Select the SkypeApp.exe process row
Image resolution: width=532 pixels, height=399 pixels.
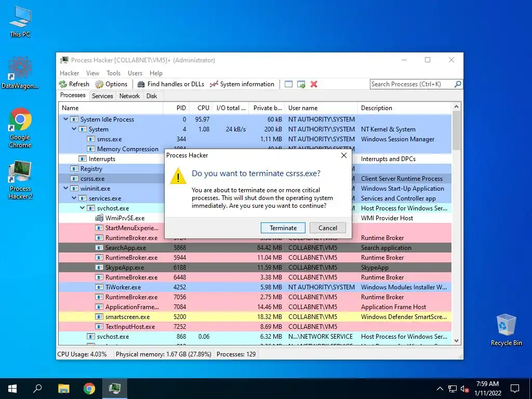tap(255, 268)
